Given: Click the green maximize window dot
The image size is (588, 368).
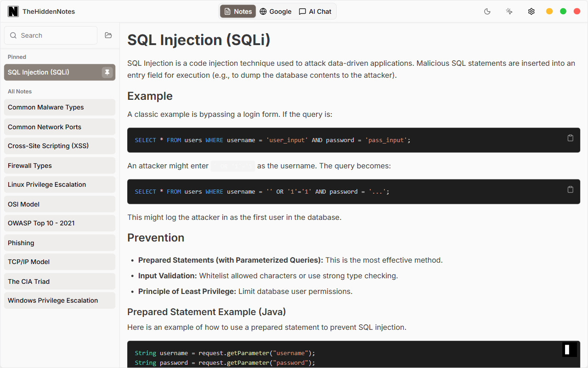Looking at the screenshot, I should (x=563, y=11).
